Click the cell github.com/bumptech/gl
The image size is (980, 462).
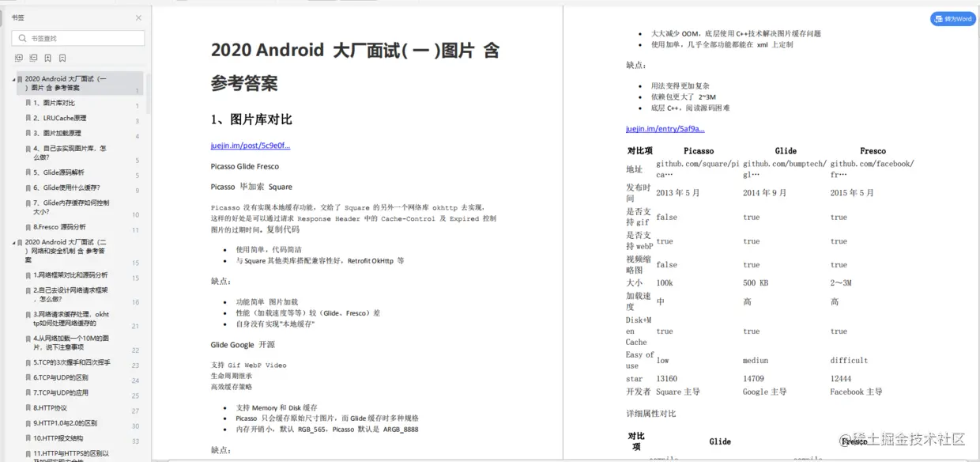click(784, 169)
